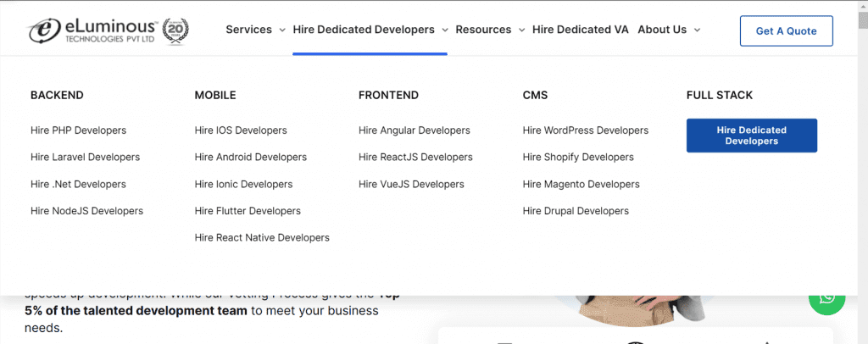This screenshot has width=868, height=344.
Task: Expand the Resources dropdown chevron
Action: point(520,30)
